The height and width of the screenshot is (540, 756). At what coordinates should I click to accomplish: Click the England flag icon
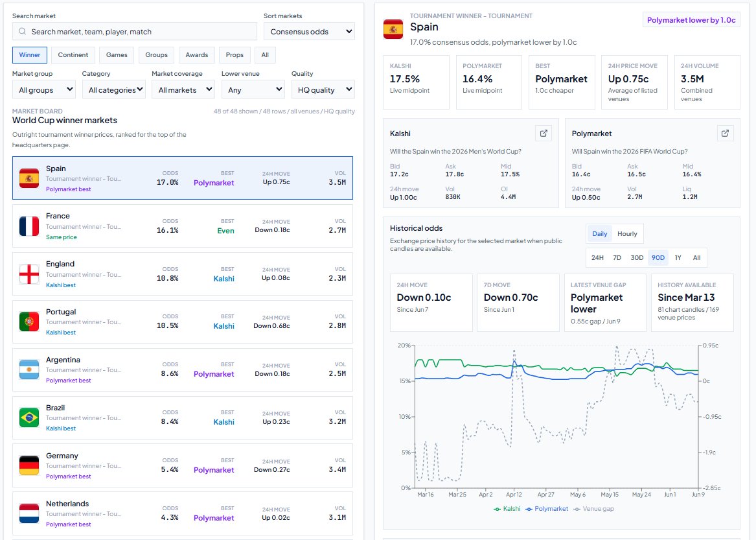click(x=29, y=274)
